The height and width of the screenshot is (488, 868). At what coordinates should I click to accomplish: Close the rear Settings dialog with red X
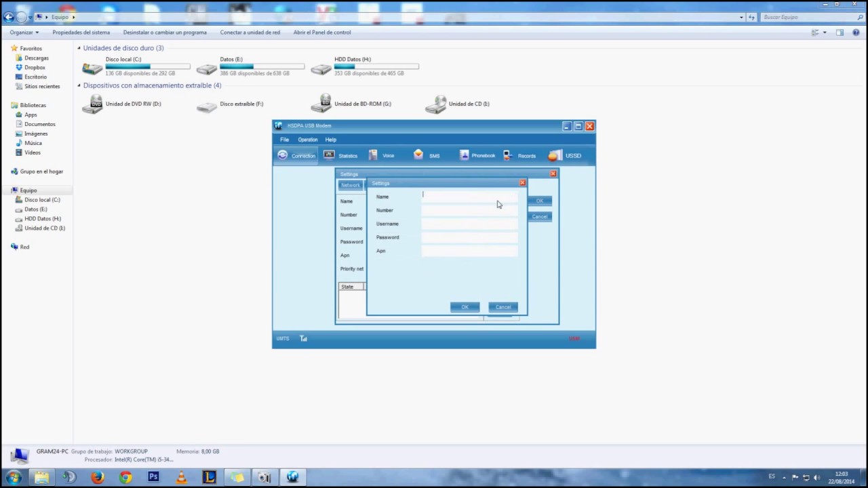coord(553,174)
